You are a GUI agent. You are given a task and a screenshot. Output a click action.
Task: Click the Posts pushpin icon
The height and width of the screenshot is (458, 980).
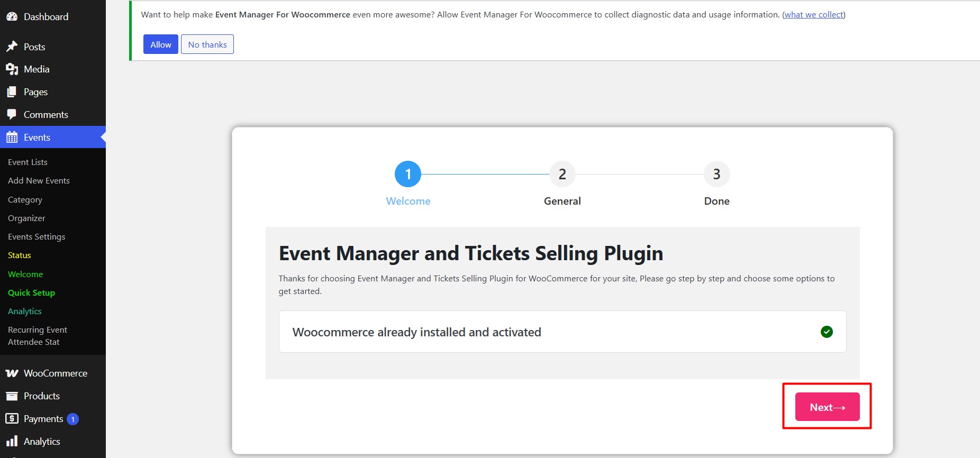tap(12, 47)
